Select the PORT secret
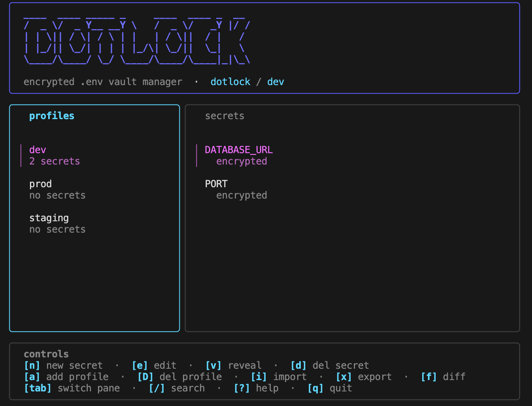Screen dimensions: 532x406 (352, 190)
